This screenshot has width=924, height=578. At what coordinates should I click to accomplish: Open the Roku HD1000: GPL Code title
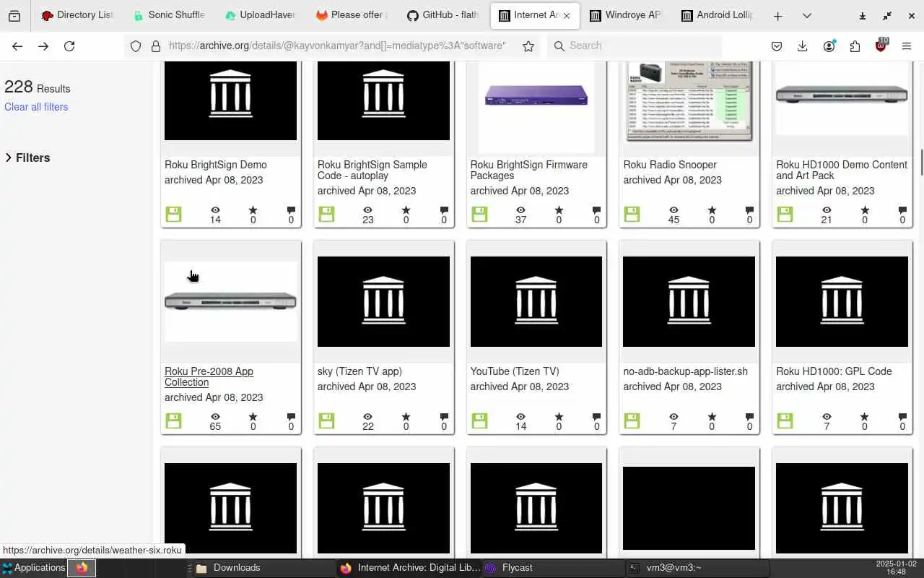click(x=834, y=371)
